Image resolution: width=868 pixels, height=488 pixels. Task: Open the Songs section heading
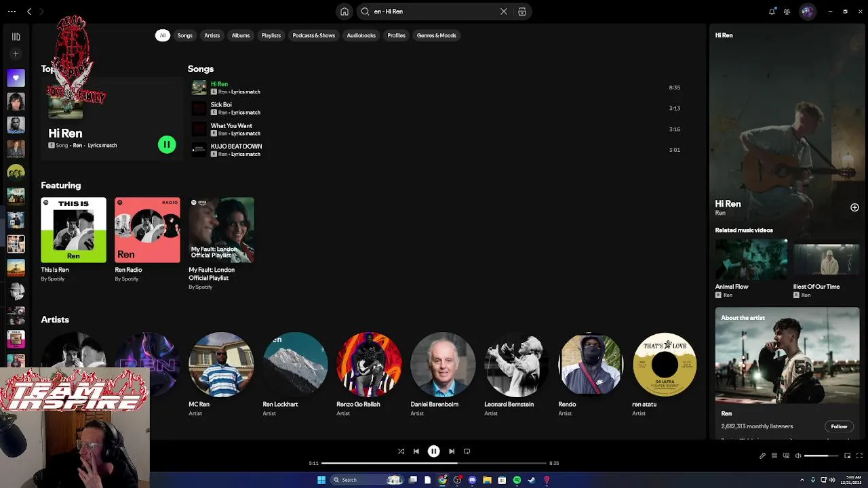pos(201,68)
